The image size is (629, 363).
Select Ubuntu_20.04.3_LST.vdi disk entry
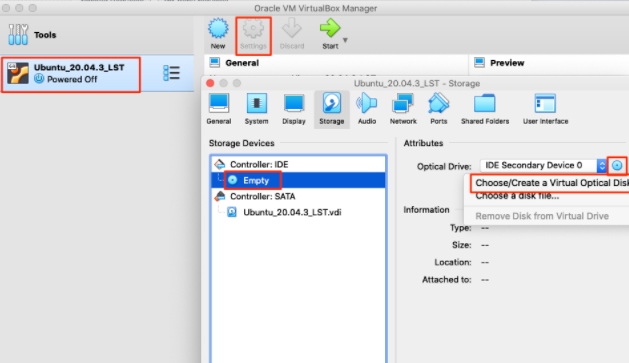click(x=298, y=212)
